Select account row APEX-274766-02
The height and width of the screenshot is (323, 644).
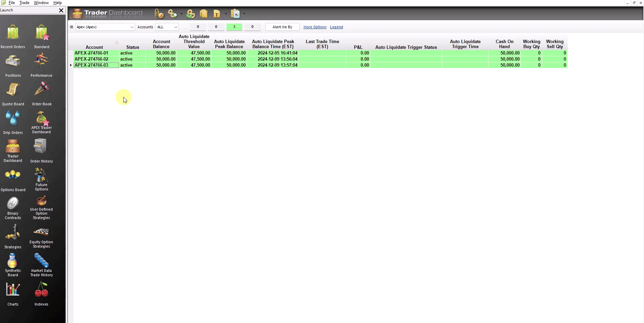[x=320, y=59]
